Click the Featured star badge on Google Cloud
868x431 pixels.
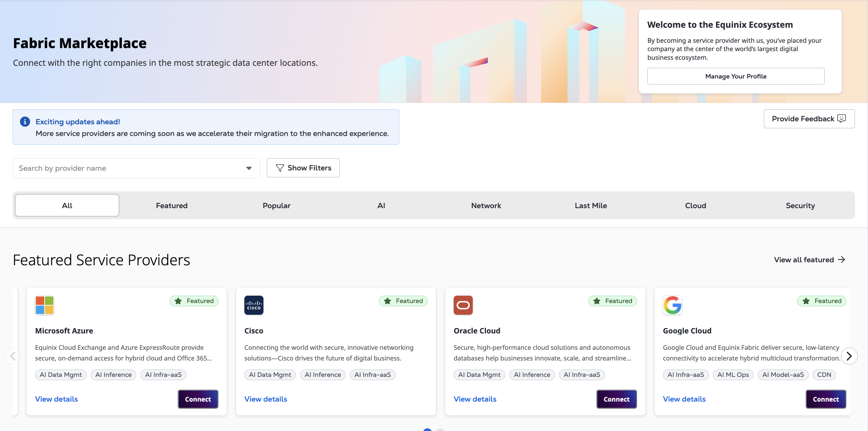tap(822, 301)
